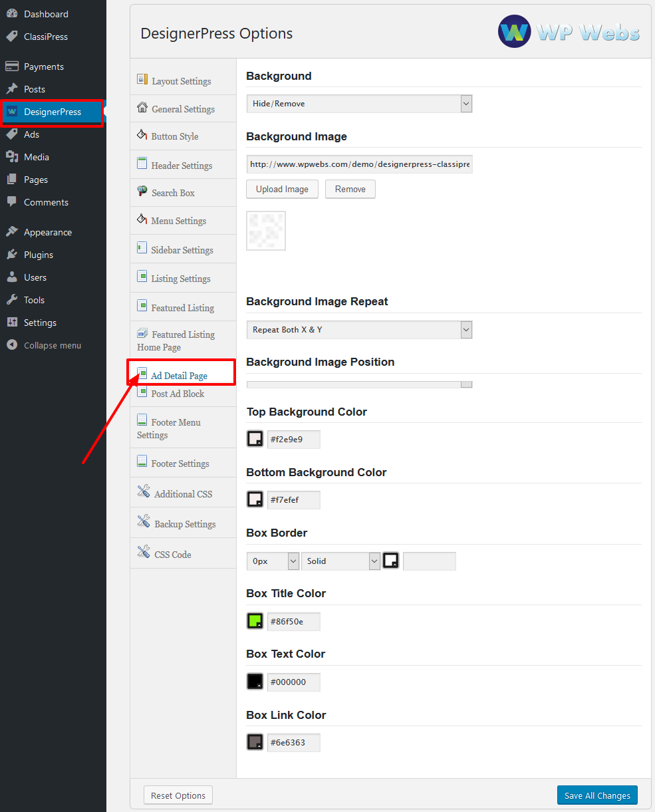The height and width of the screenshot is (812, 655).
Task: Click the Appearance paintbrush icon
Action: pos(11,232)
